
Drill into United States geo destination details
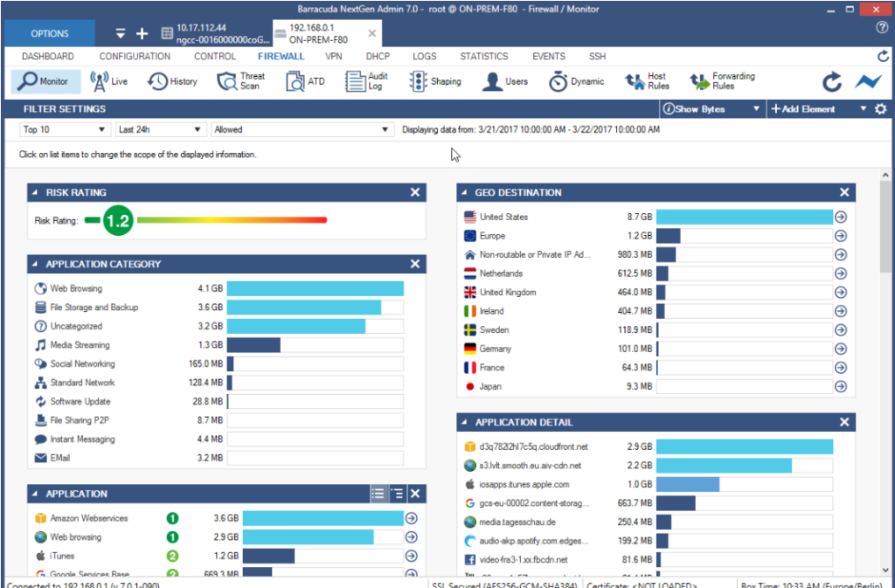(840, 217)
